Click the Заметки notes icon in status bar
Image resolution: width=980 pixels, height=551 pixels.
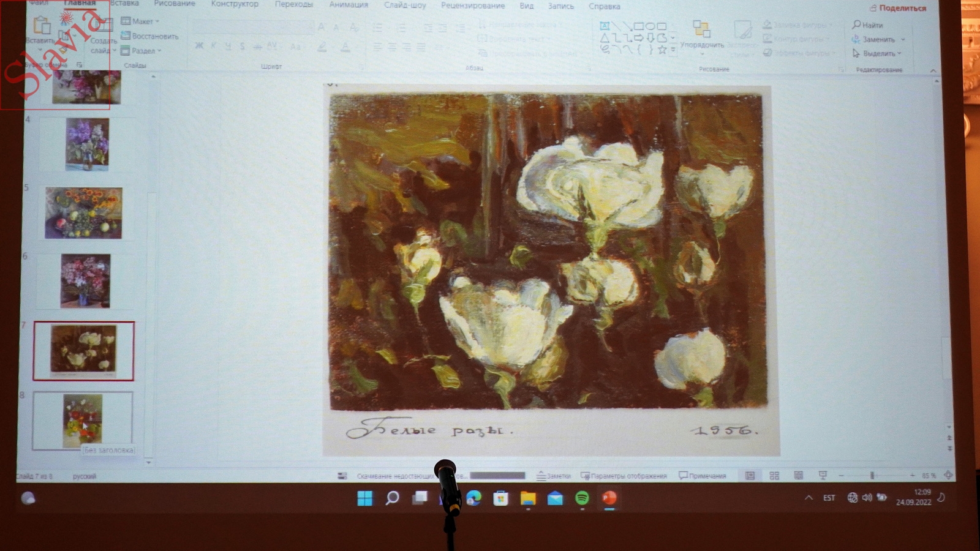tap(541, 476)
